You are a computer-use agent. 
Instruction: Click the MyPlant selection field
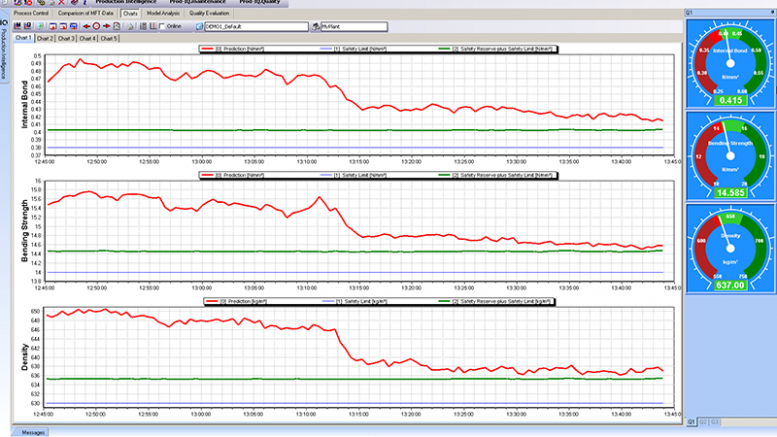tap(354, 27)
